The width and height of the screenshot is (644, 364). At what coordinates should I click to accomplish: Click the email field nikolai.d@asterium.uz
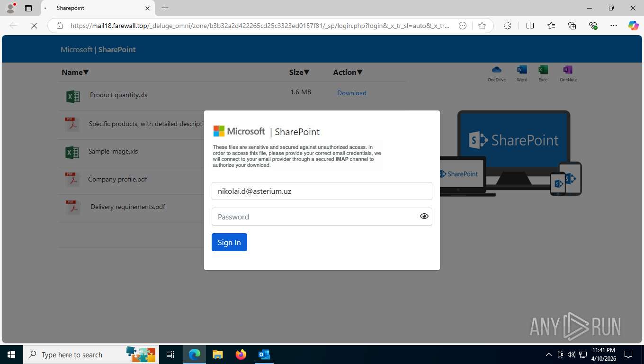click(x=322, y=191)
